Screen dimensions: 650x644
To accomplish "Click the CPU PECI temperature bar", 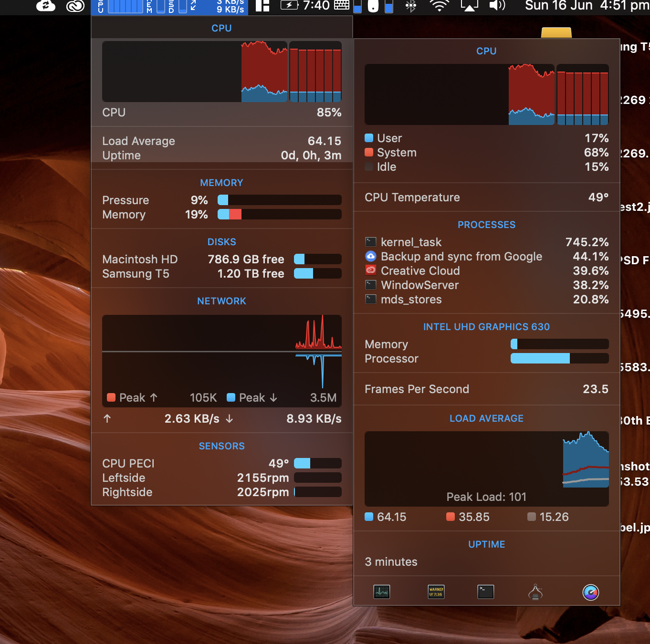I will click(x=318, y=463).
